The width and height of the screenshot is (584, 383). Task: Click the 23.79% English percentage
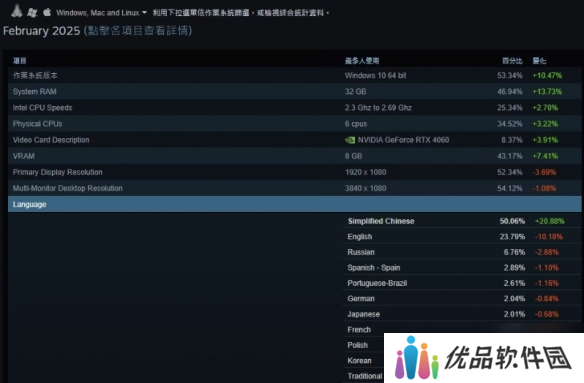[512, 237]
